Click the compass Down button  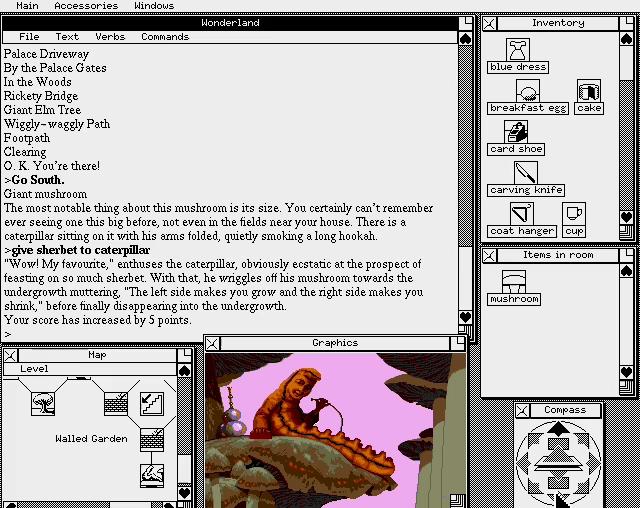pos(558,475)
